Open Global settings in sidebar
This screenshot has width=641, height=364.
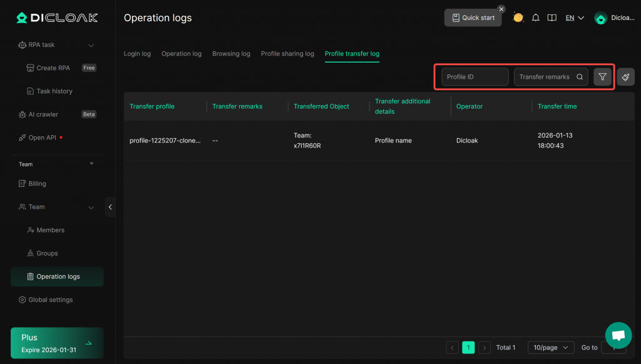(x=50, y=300)
